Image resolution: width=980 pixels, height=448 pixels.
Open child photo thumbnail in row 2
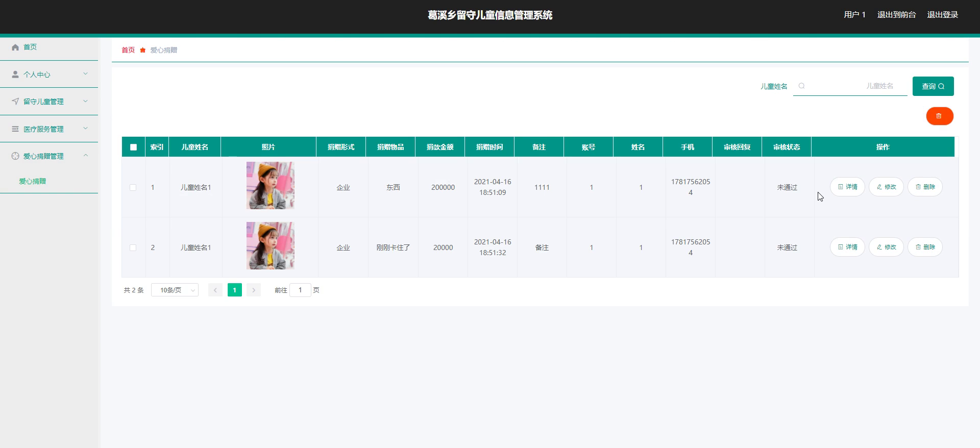(270, 246)
